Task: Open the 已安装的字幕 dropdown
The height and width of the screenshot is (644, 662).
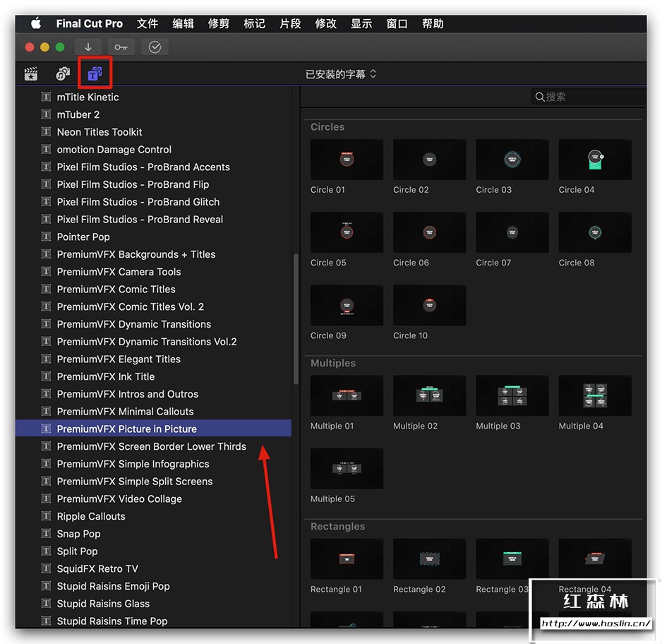Action: (x=341, y=74)
